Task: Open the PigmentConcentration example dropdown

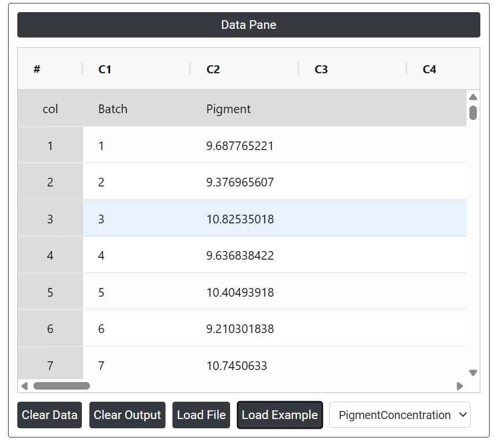Action: (x=400, y=415)
